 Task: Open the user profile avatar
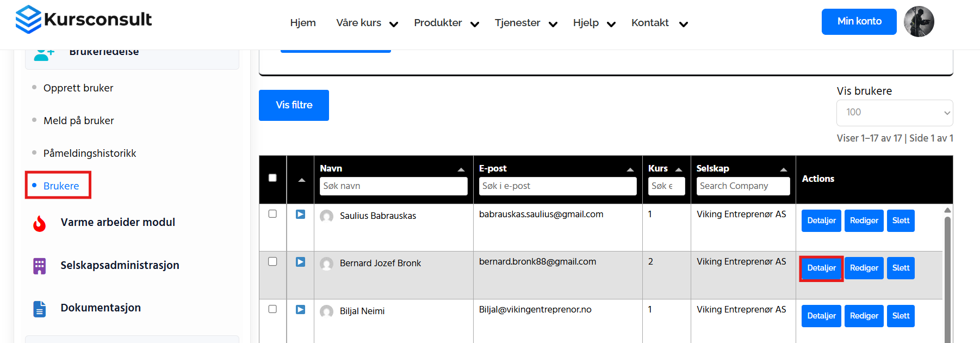[x=919, y=22]
